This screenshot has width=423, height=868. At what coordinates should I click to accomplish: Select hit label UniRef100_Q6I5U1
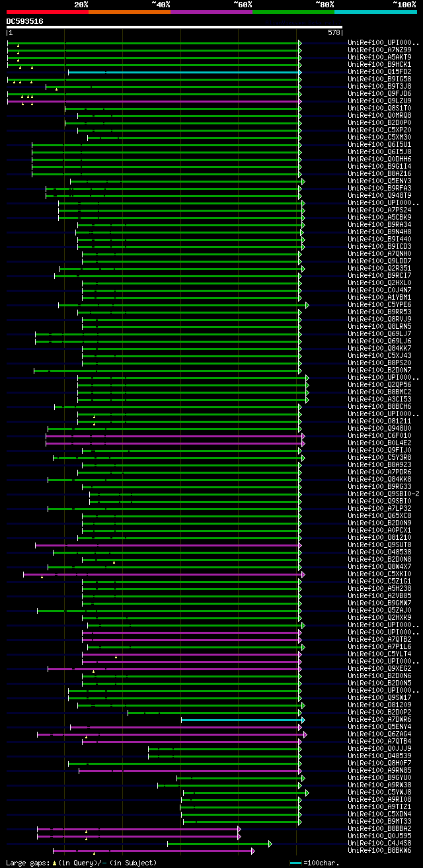coord(379,145)
